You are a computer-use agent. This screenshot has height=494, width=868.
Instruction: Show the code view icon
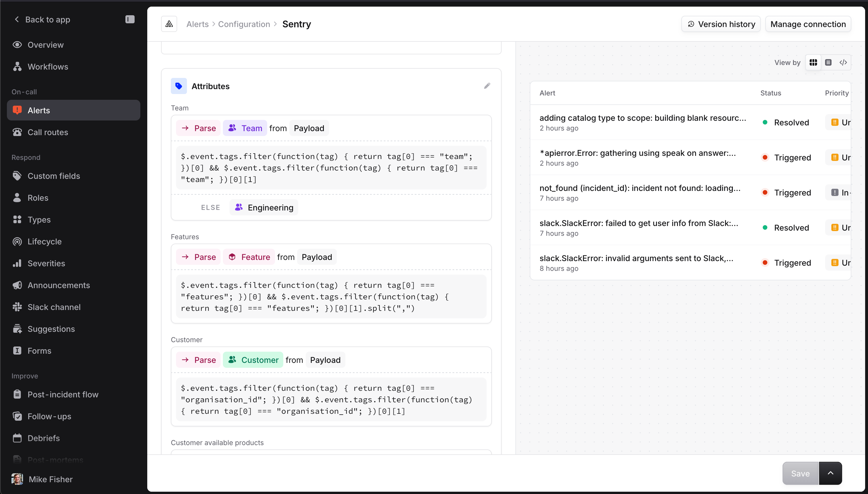tap(843, 62)
